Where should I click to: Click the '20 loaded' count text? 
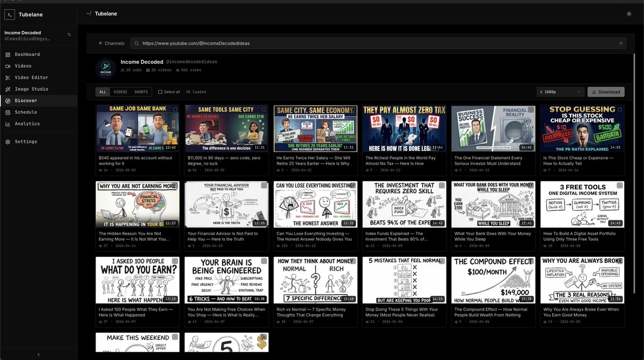tap(196, 92)
